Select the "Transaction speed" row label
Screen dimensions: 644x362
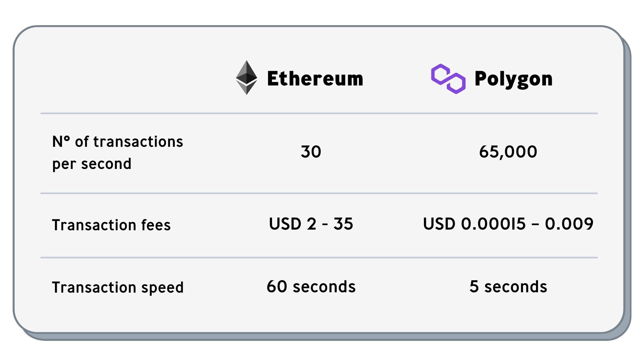point(117,288)
